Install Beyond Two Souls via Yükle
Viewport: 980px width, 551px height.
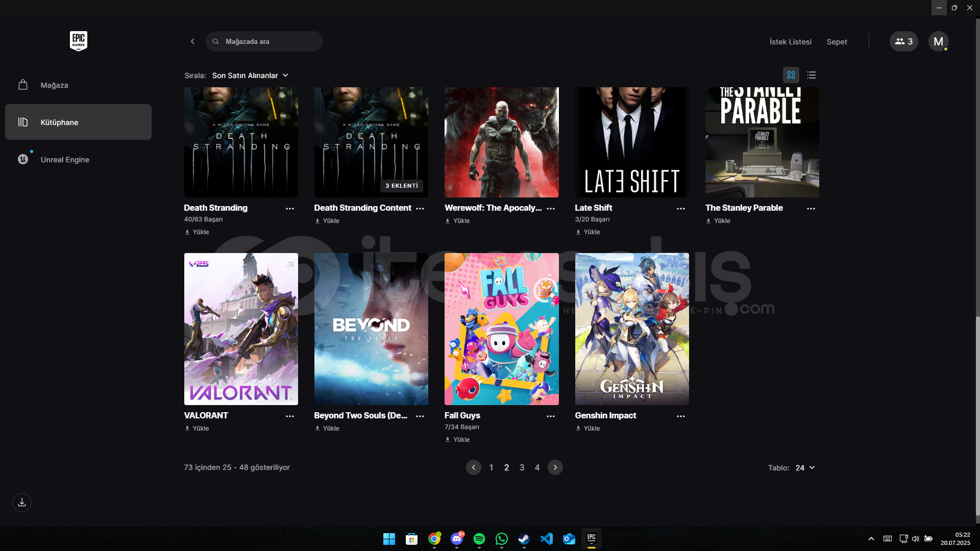[327, 429]
